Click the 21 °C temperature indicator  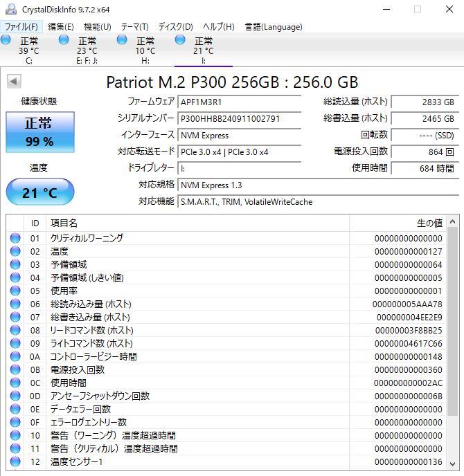pyautogui.click(x=39, y=192)
